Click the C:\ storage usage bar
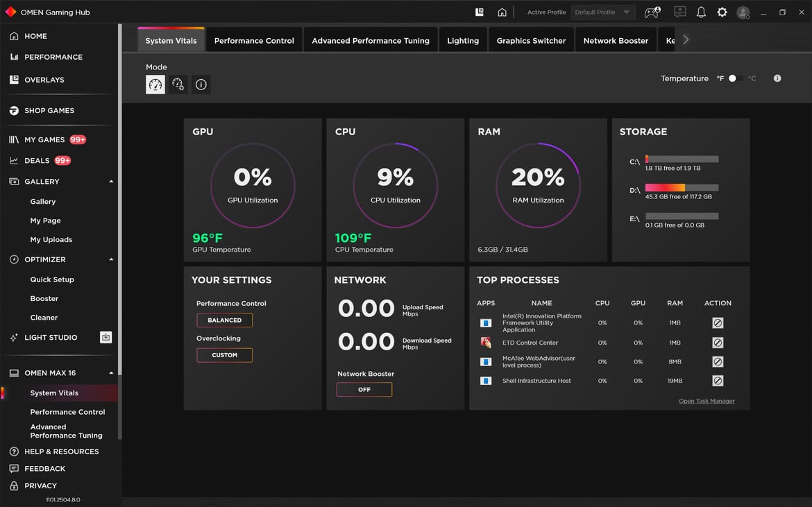The width and height of the screenshot is (812, 507). pyautogui.click(x=682, y=160)
